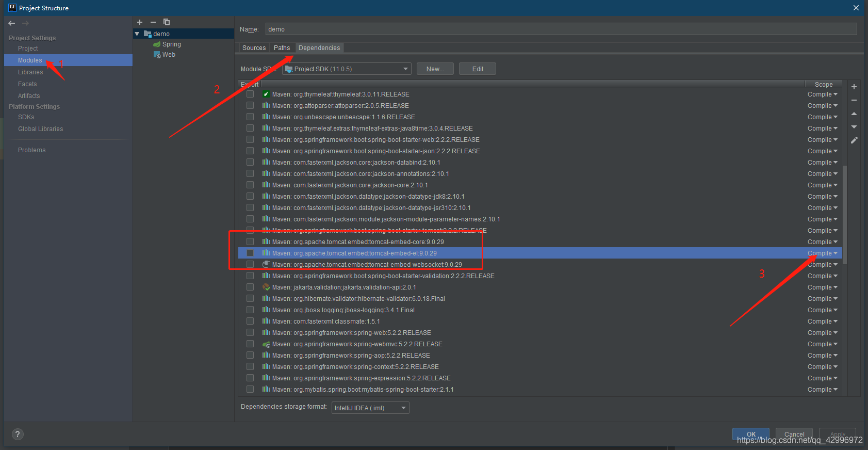
Task: Click the IntelliJ logo in the title bar
Action: pyautogui.click(x=12, y=8)
